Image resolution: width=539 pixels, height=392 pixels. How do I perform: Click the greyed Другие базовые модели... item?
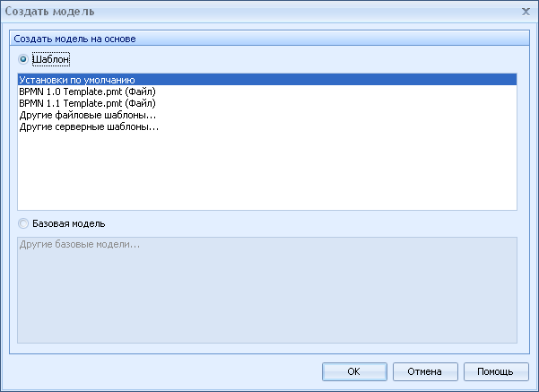[x=80, y=244]
